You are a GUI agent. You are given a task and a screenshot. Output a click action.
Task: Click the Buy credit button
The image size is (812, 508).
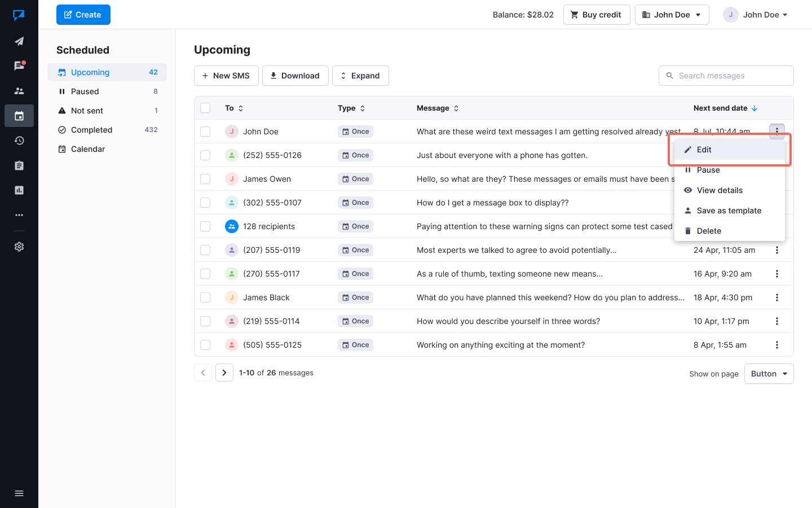point(596,15)
